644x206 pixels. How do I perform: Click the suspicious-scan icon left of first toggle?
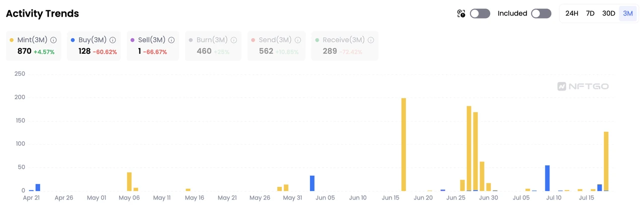461,14
